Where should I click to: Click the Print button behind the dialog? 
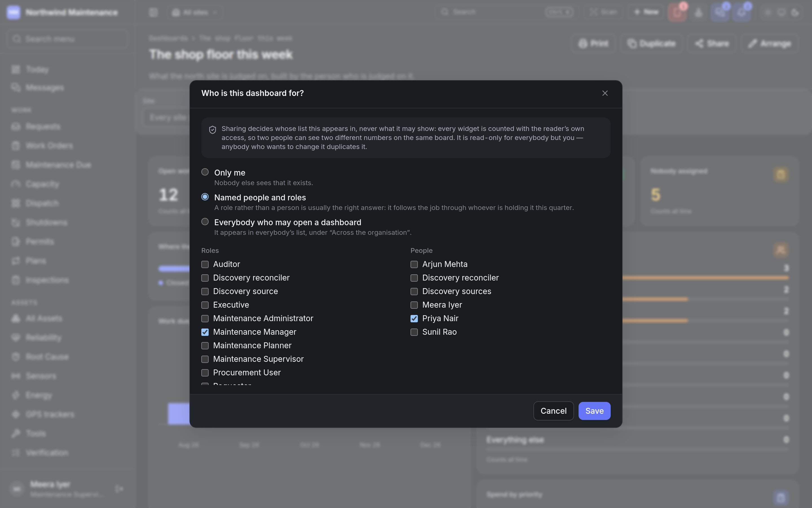click(593, 43)
